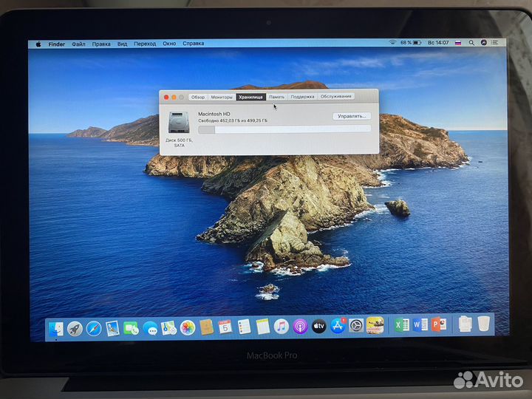Open Launchpad rocket icon
532x399 pixels.
coord(75,328)
